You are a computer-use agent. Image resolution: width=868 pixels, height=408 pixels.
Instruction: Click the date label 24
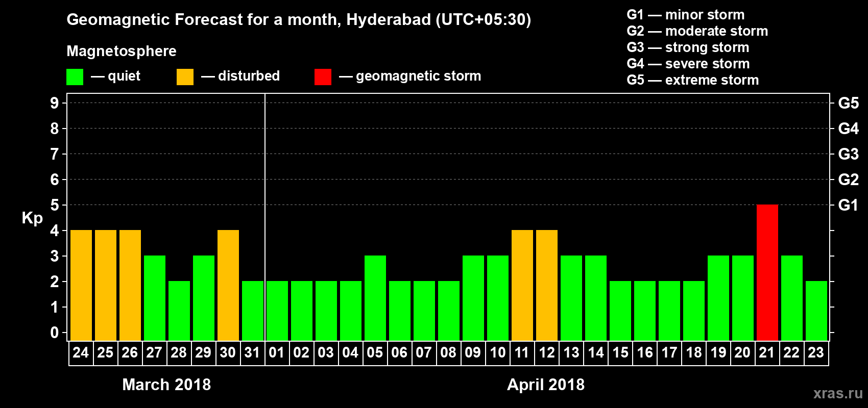(x=81, y=352)
